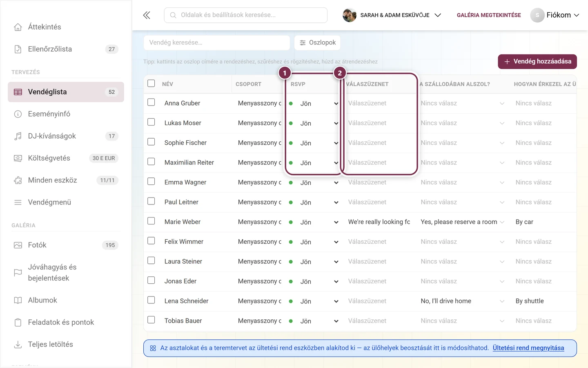Open the Oszlopok column settings button

point(317,43)
